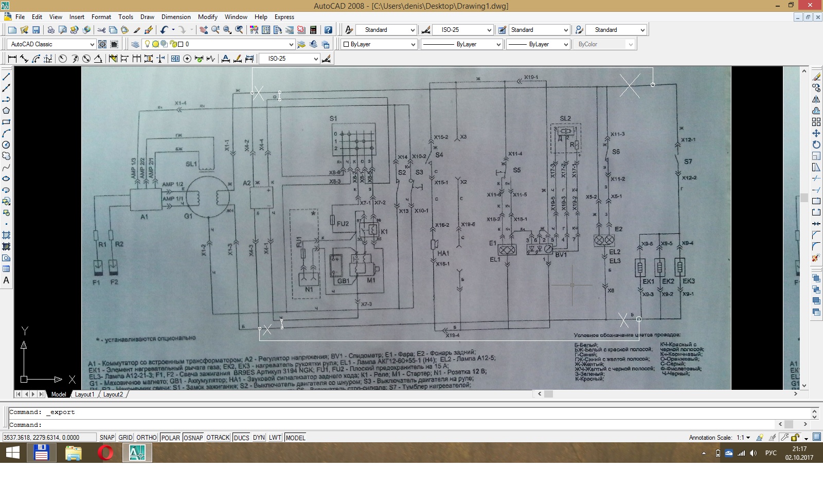Click the layer 0 color swatch
This screenshot has height=504, width=823.
[x=181, y=44]
